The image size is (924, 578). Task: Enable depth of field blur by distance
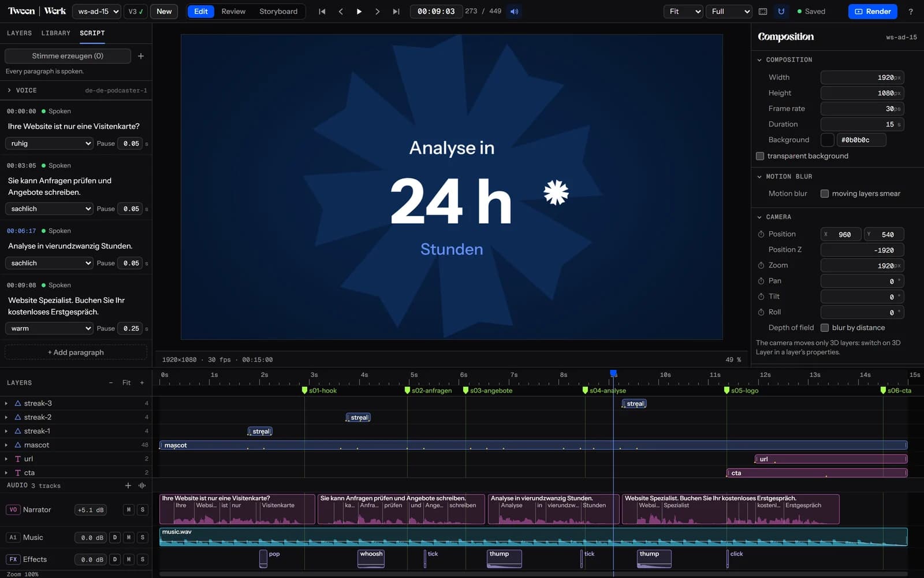click(825, 328)
